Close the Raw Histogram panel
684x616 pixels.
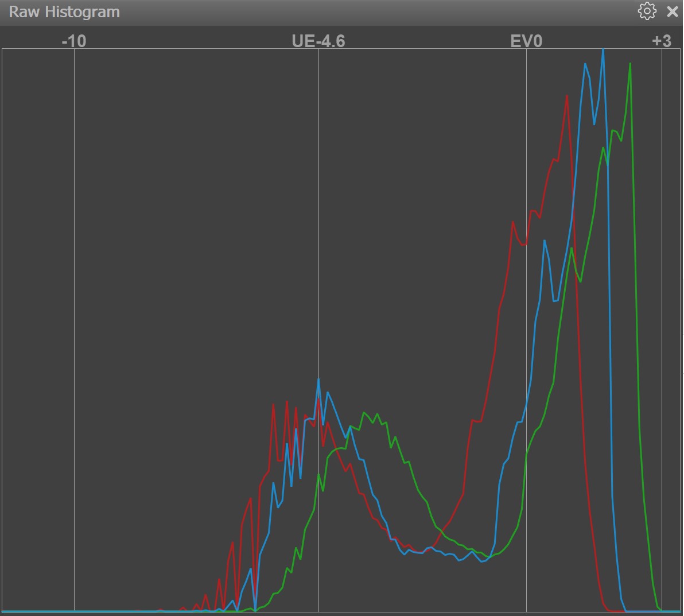673,11
